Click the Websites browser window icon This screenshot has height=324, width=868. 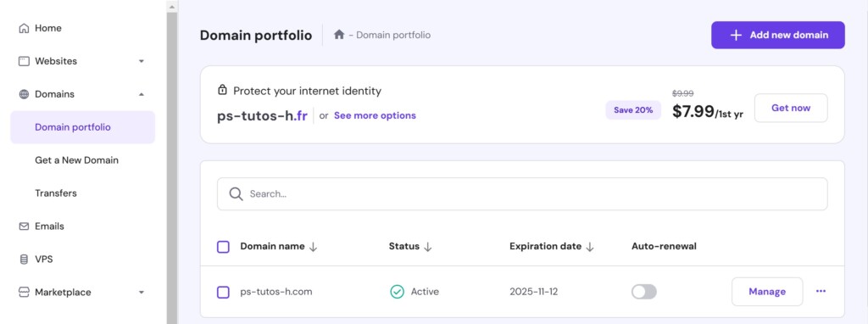(x=24, y=61)
